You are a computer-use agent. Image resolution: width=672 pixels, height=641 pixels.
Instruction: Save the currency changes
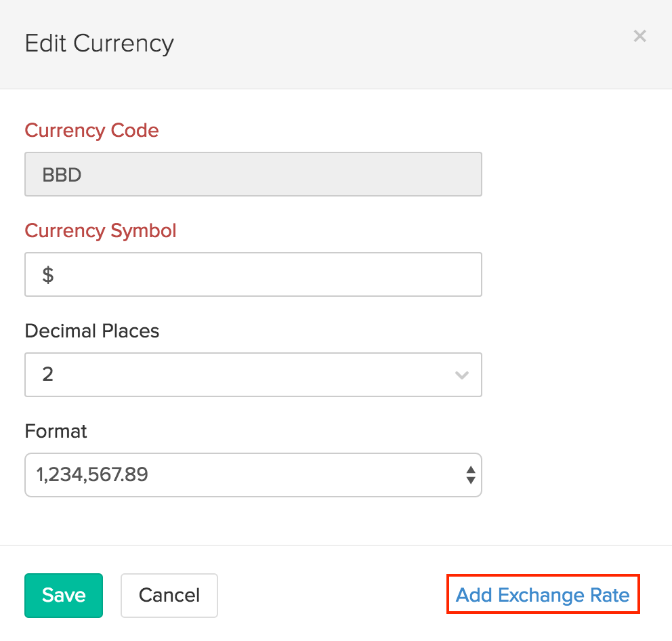(x=64, y=596)
